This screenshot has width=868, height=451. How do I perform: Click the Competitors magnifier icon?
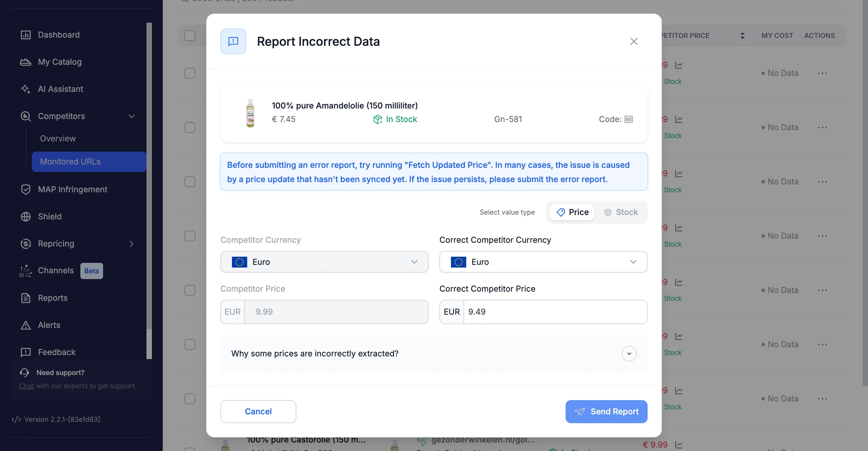tap(26, 116)
